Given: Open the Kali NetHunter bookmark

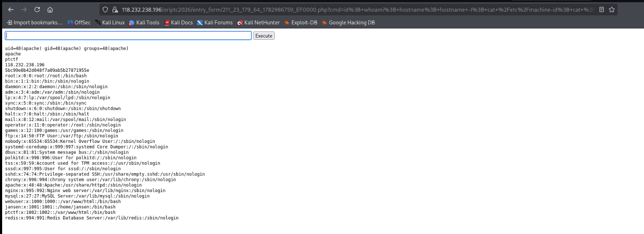Looking at the screenshot, I should coord(258,23).
